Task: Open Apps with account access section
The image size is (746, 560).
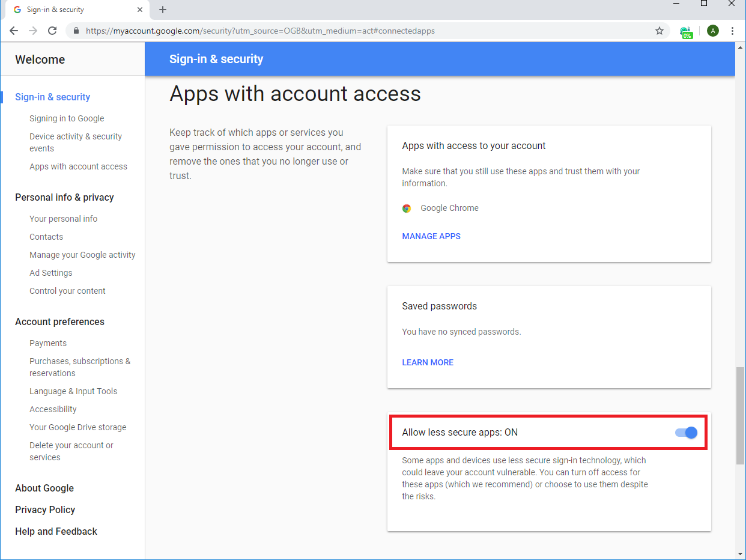Action: click(78, 166)
